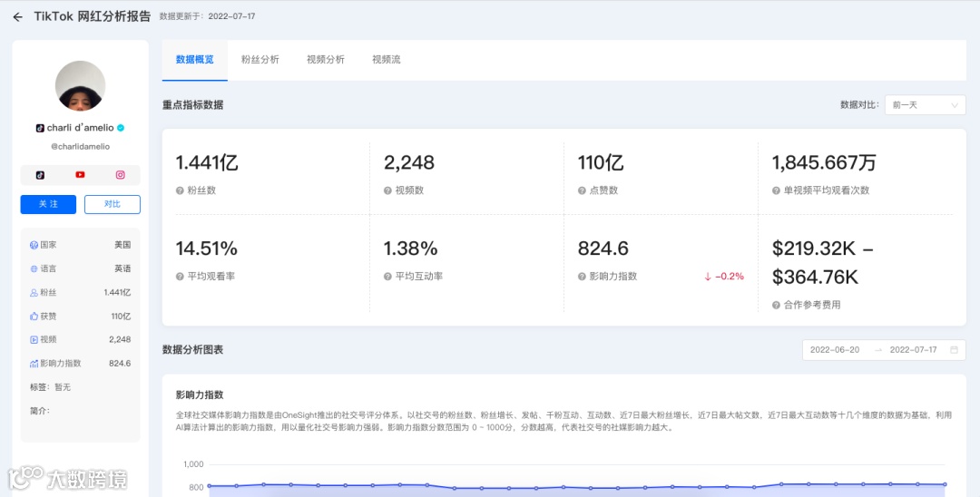Screen dimensions: 980x497
Task: Click the 1,845.667万 average views value
Action: 824,162
